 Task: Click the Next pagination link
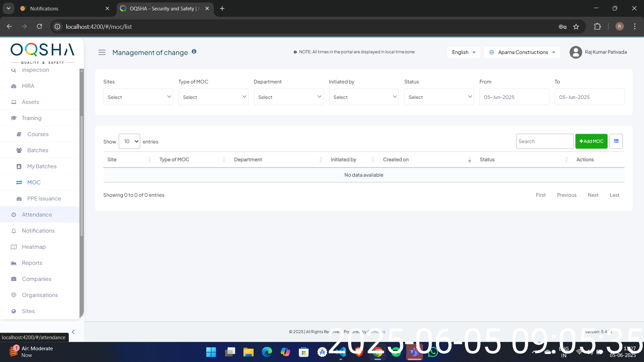[593, 195]
